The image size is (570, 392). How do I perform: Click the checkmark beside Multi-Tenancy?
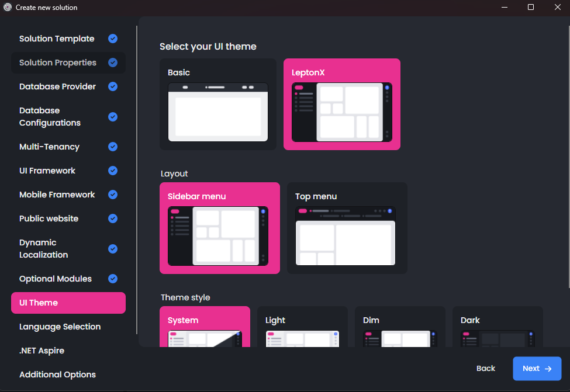coord(112,147)
